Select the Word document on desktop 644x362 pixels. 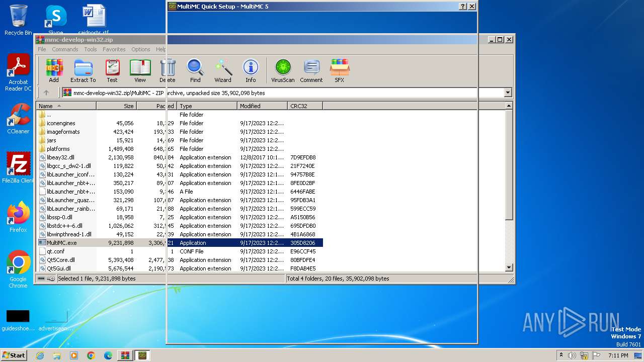[94, 20]
